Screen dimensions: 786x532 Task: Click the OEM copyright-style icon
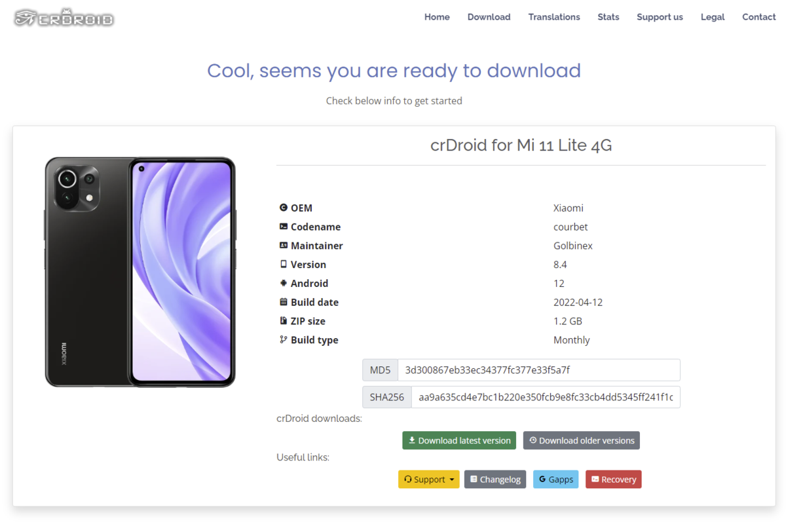(x=284, y=208)
